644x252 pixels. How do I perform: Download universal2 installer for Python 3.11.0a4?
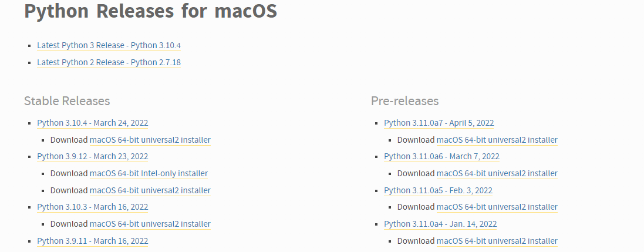pyautogui.click(x=497, y=241)
